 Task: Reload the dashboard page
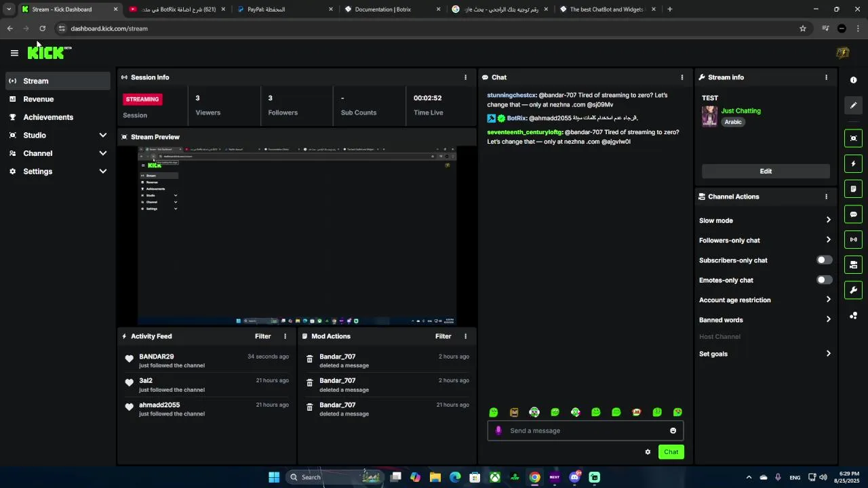[42, 28]
